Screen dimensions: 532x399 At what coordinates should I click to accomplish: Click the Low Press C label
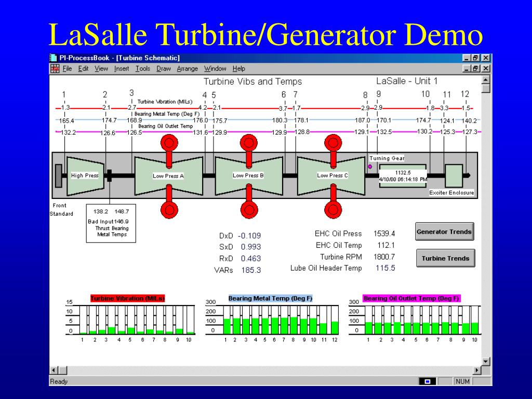coord(332,176)
